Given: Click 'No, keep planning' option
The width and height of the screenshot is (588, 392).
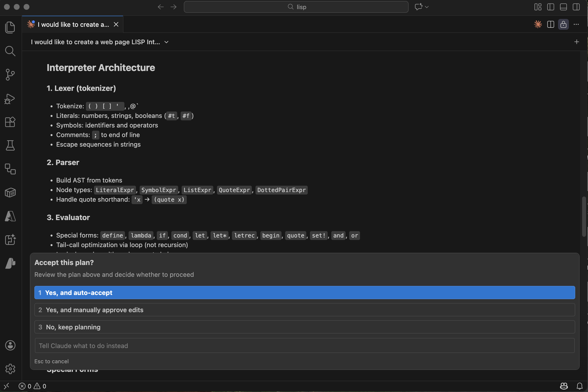Looking at the screenshot, I should click(305, 327).
